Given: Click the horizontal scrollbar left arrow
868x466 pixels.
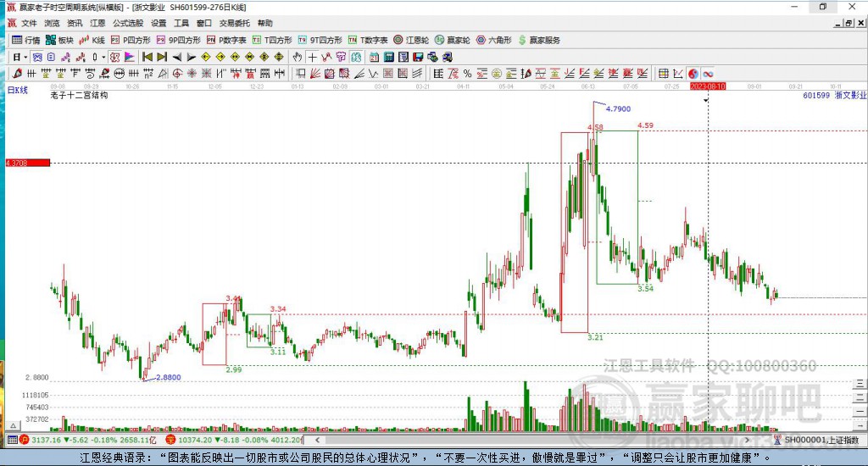Looking at the screenshot, I should (317, 440).
